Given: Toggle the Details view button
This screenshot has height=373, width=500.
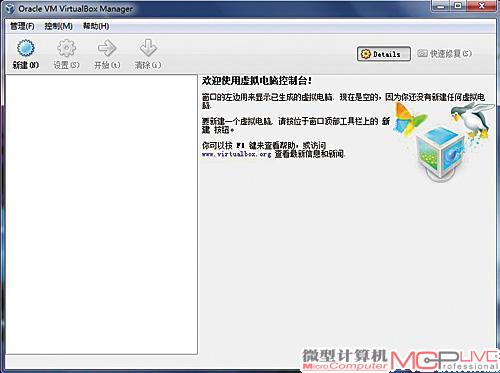Looking at the screenshot, I should pyautogui.click(x=384, y=54).
